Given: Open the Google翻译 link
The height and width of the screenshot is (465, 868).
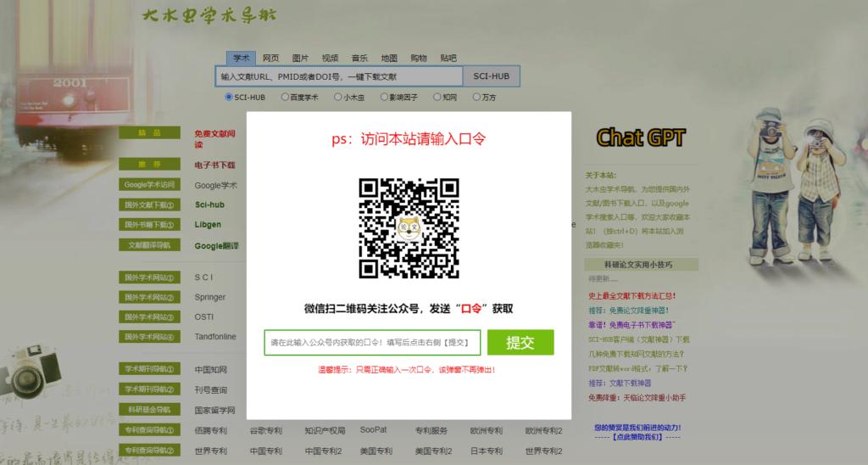Looking at the screenshot, I should [x=216, y=246].
